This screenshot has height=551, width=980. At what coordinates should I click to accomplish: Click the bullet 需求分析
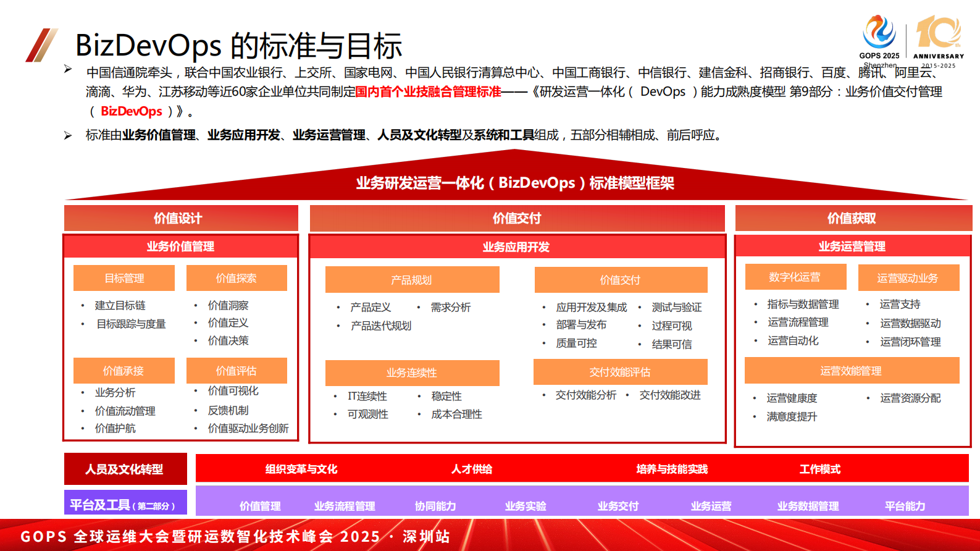(x=451, y=307)
